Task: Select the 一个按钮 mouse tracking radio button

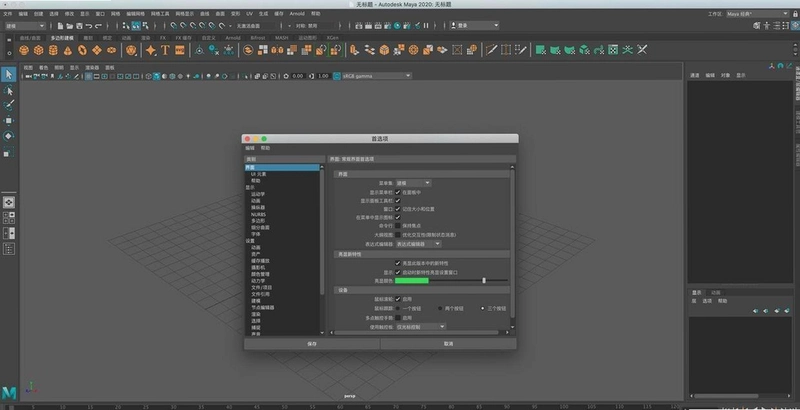Action: coord(397,309)
